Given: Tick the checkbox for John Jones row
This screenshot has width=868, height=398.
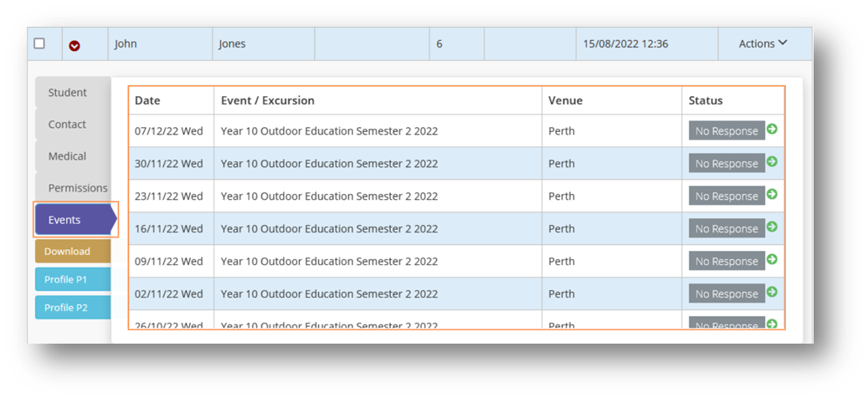Looking at the screenshot, I should [x=39, y=43].
